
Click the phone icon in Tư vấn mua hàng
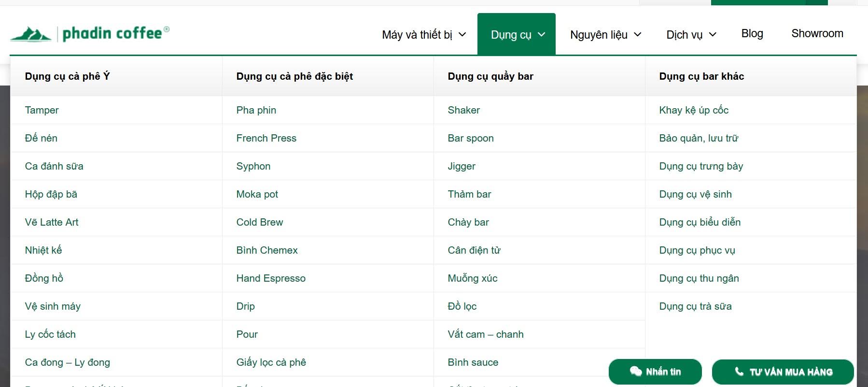[x=739, y=371]
